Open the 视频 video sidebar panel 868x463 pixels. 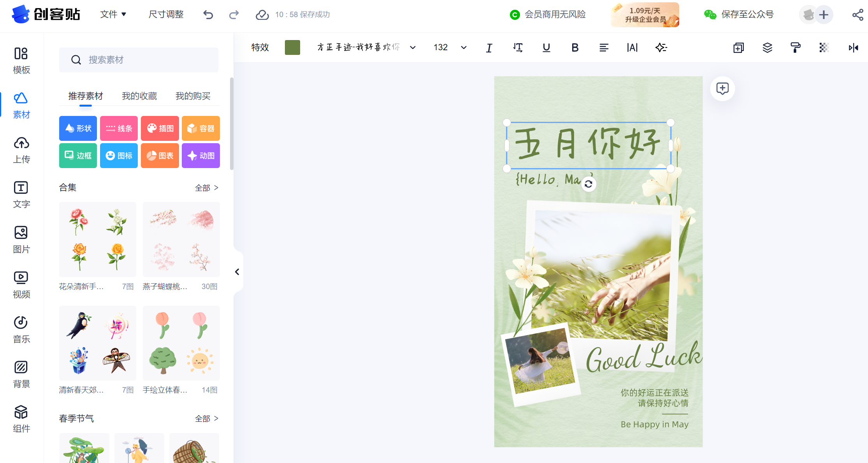click(x=21, y=285)
